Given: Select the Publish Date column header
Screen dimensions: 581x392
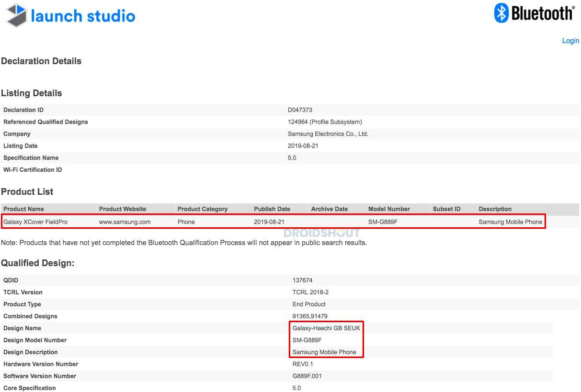Looking at the screenshot, I should coord(272,209).
